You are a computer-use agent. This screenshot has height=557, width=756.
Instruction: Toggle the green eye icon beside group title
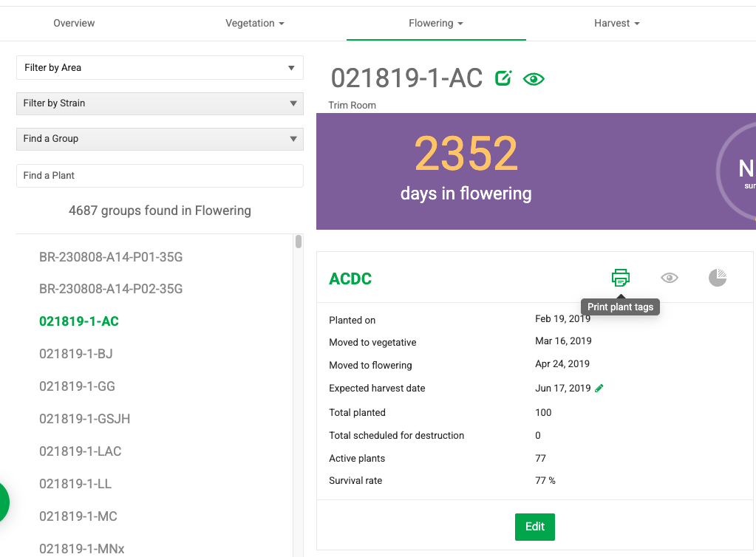[534, 78]
